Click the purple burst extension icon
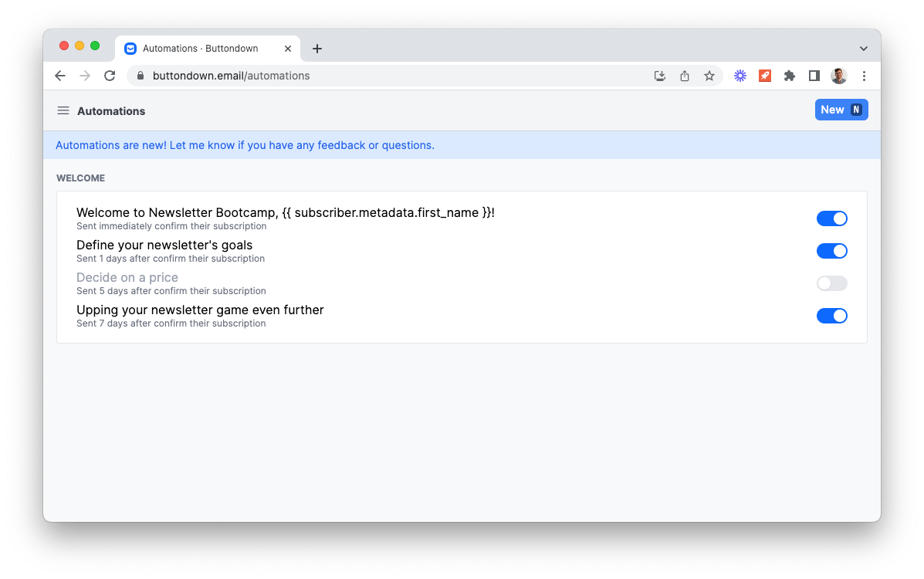 click(x=740, y=76)
